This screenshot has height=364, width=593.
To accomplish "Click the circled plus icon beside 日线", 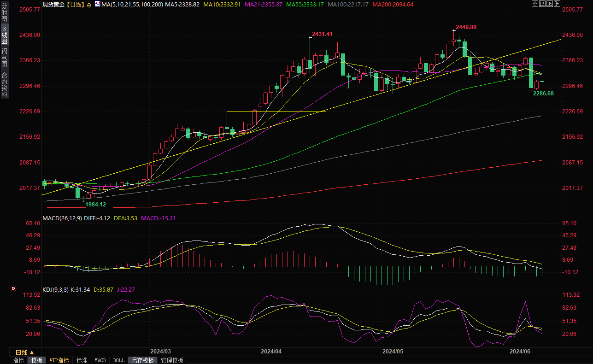I will (x=89, y=4).
